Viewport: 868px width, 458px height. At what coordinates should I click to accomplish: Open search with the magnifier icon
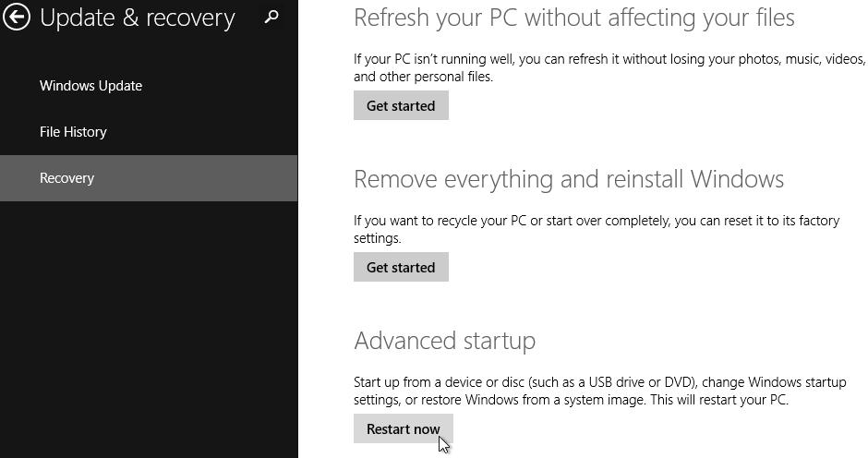271,17
